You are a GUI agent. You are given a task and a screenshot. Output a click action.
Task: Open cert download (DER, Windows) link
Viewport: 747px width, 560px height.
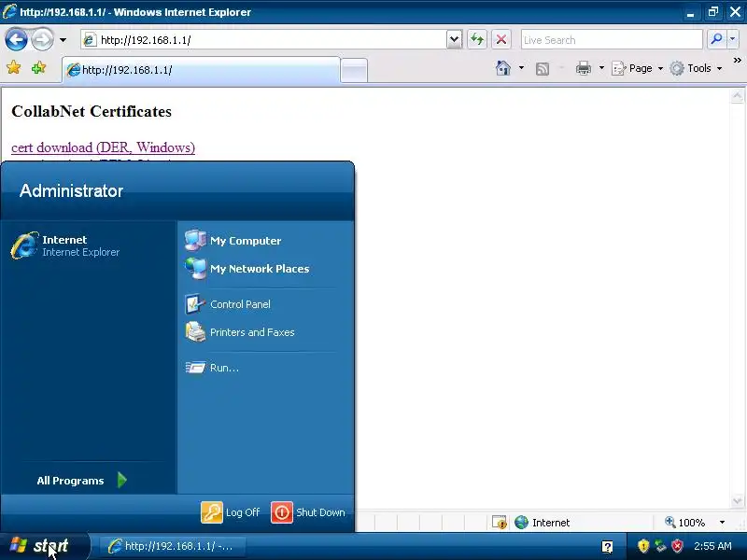[103, 147]
